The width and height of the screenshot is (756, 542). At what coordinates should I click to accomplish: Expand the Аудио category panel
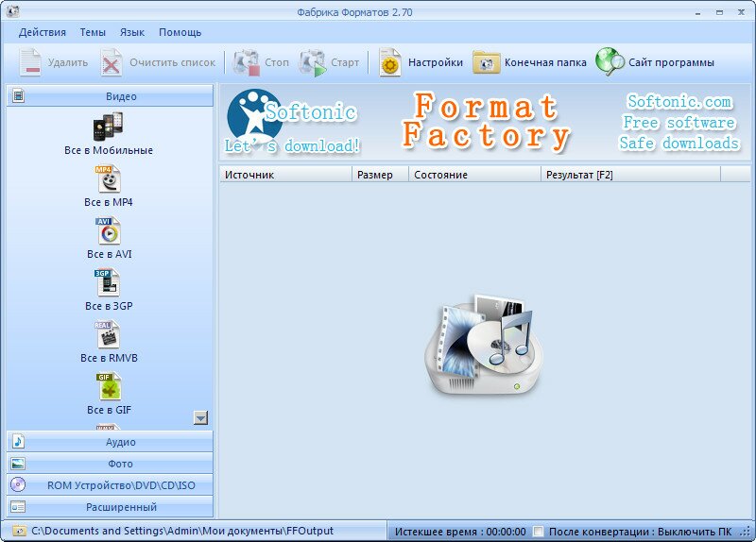click(x=110, y=442)
